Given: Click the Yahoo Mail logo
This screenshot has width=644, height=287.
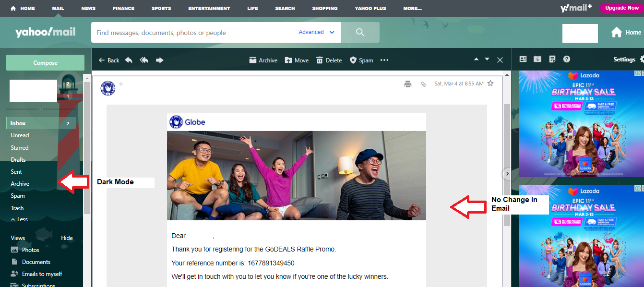Looking at the screenshot, I should tap(45, 32).
